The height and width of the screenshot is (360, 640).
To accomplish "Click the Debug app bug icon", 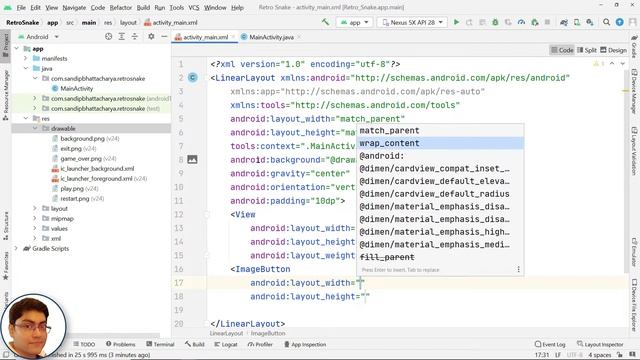I will 495,22.
